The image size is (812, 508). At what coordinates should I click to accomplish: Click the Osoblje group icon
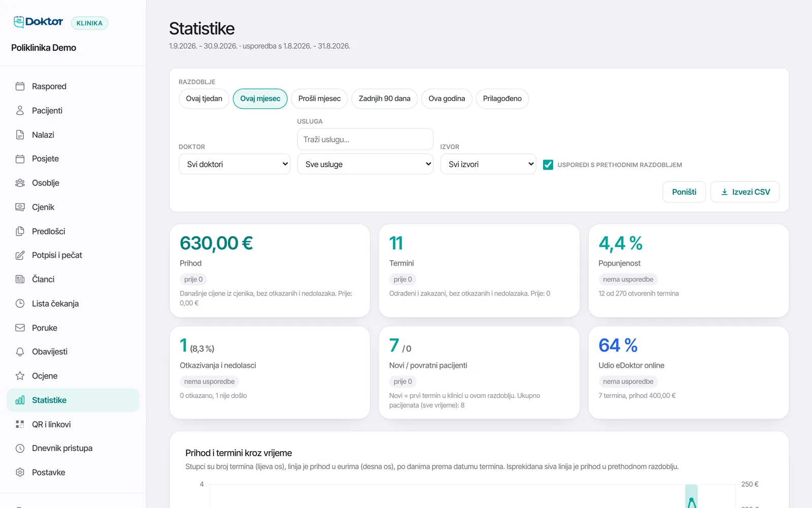(20, 183)
